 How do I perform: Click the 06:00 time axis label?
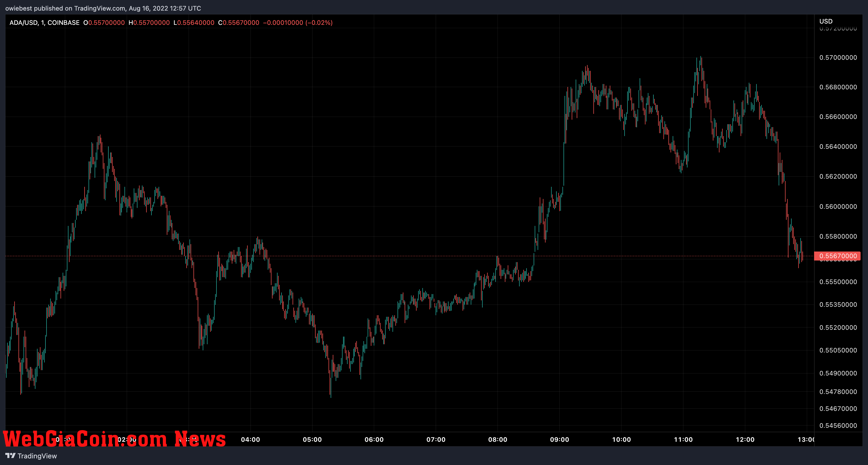coord(374,439)
